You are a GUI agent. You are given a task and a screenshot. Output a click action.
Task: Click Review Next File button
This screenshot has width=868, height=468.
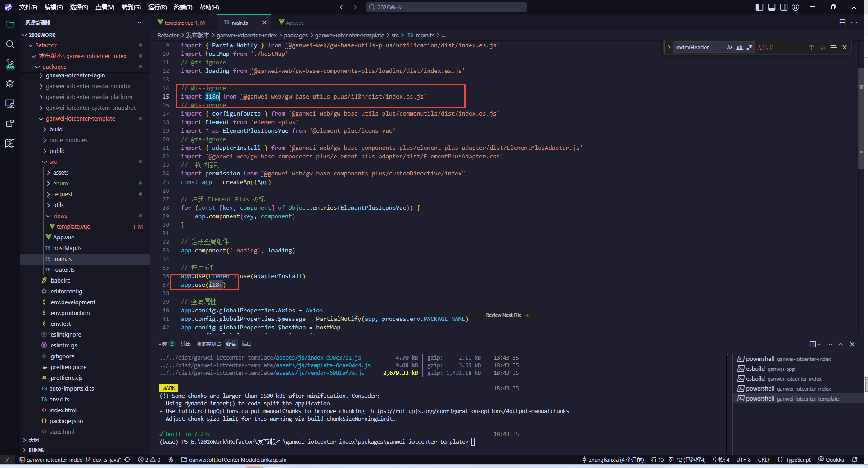(x=507, y=315)
